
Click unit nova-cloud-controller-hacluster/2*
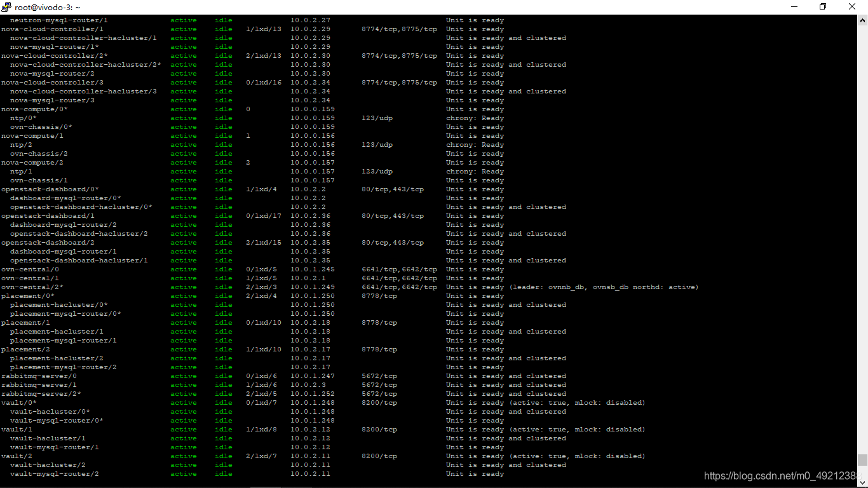[x=86, y=65]
